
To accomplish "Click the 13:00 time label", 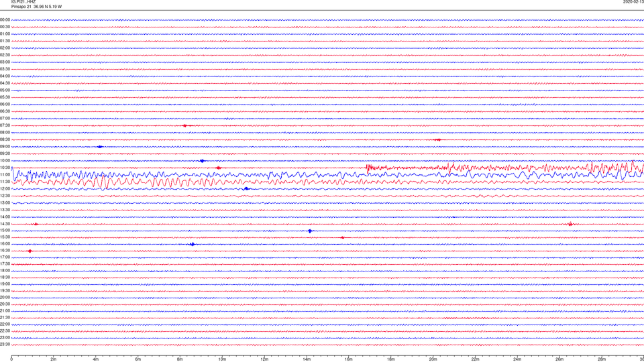I will (5, 202).
